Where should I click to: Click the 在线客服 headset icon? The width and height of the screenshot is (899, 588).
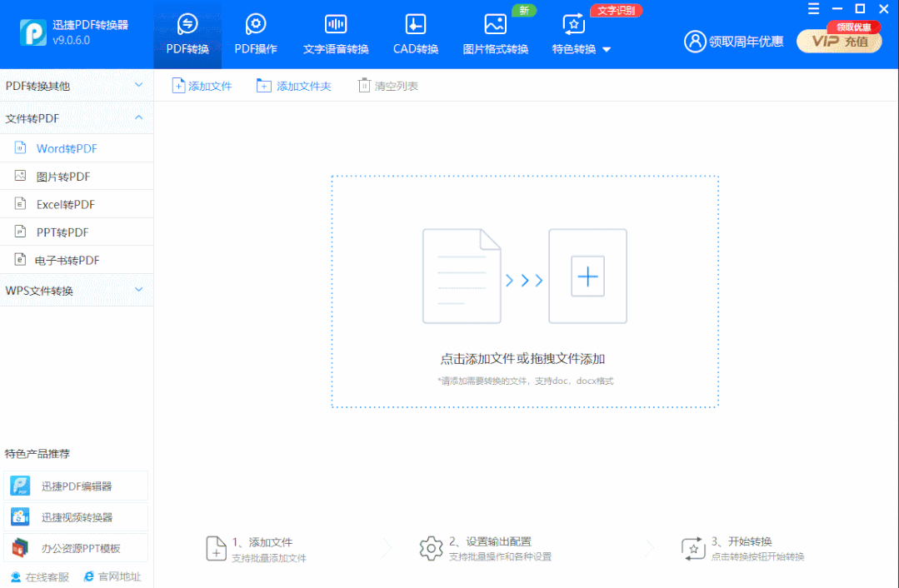tap(16, 577)
